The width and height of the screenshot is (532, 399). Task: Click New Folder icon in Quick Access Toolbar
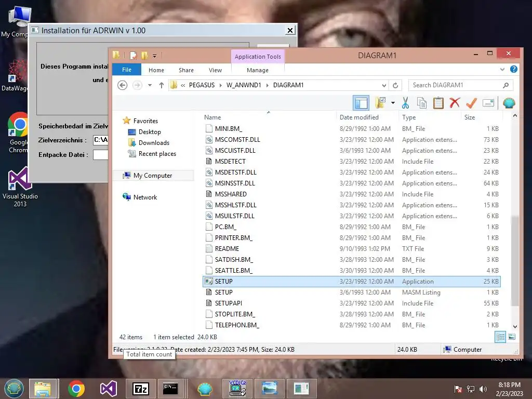tap(144, 55)
